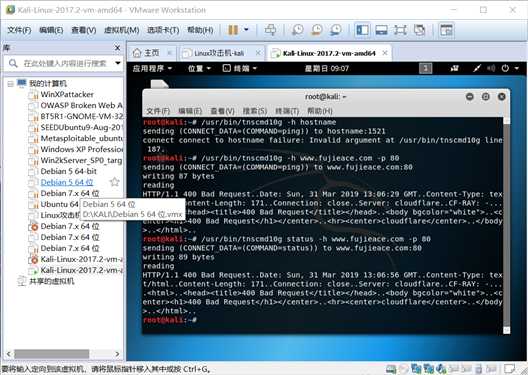Open the 应用程序 menu in Kali top bar
Image resolution: width=528 pixels, height=375 pixels.
pyautogui.click(x=152, y=69)
